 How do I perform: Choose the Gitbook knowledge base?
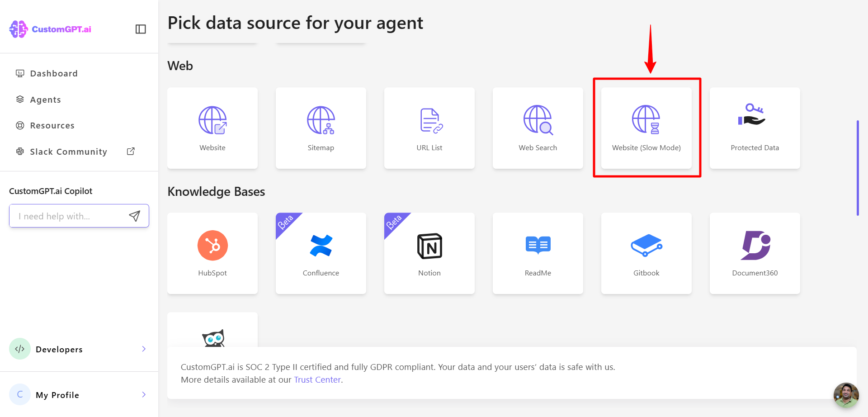click(x=646, y=253)
